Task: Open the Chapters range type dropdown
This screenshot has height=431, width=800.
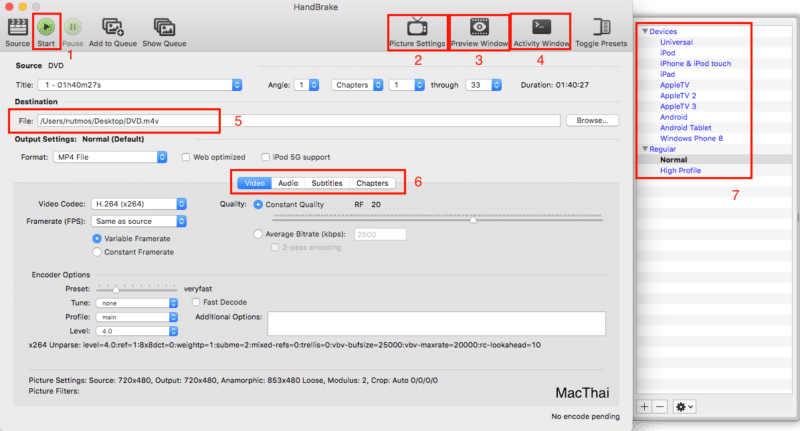Action: (357, 85)
